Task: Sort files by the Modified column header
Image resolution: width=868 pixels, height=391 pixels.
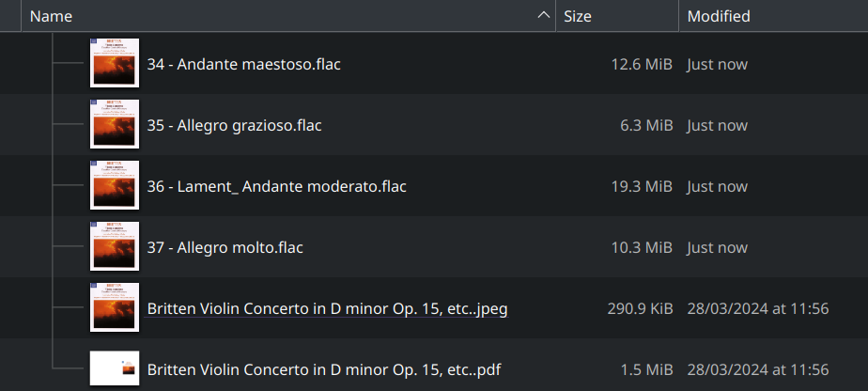Action: [x=719, y=16]
